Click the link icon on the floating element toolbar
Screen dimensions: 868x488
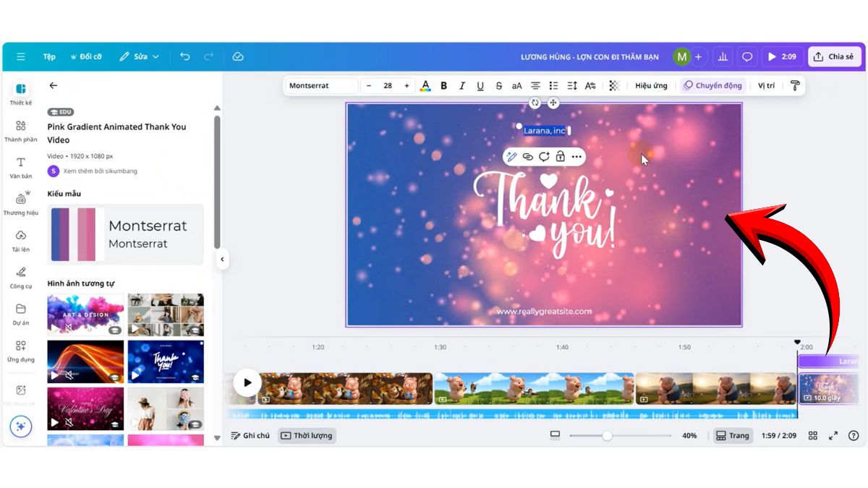tap(527, 156)
